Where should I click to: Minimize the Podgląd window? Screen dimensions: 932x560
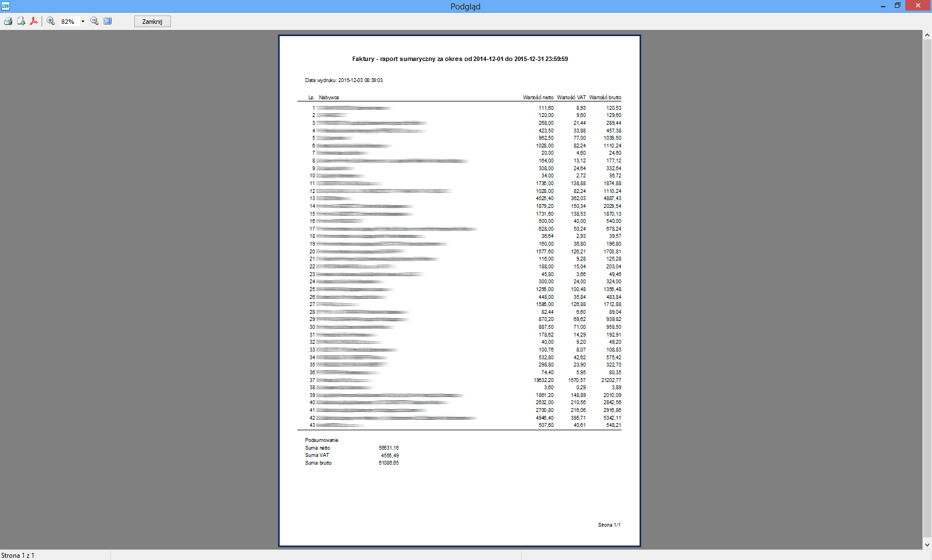(x=883, y=6)
